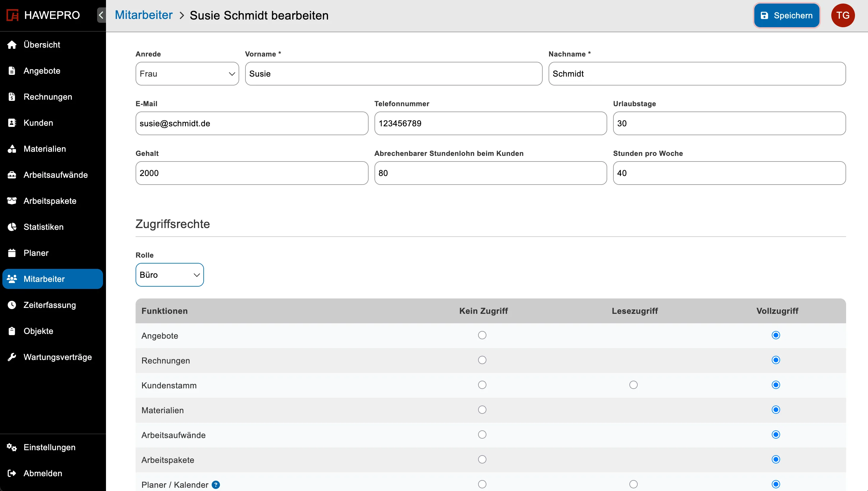Follow the Mitarbeiter breadcrumb link
868x491 pixels.
coord(143,15)
